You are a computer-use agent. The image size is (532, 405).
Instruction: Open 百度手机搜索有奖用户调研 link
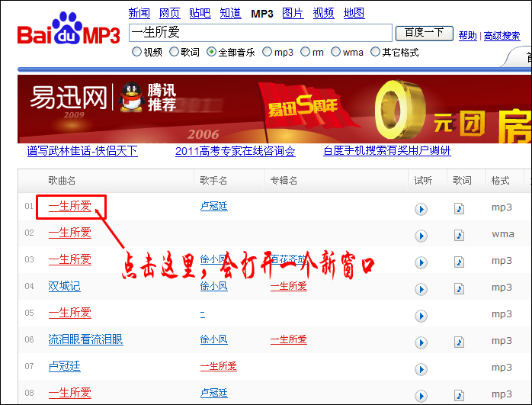(x=386, y=151)
